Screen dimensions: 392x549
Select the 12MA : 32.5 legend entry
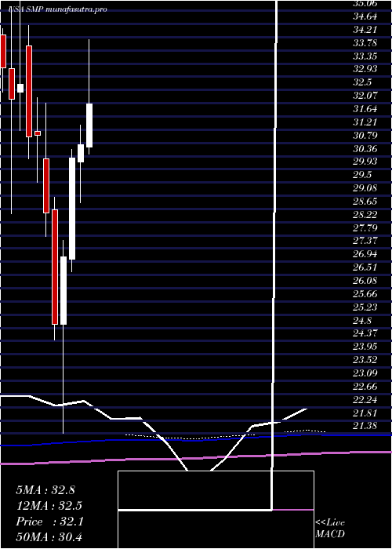pyautogui.click(x=49, y=506)
